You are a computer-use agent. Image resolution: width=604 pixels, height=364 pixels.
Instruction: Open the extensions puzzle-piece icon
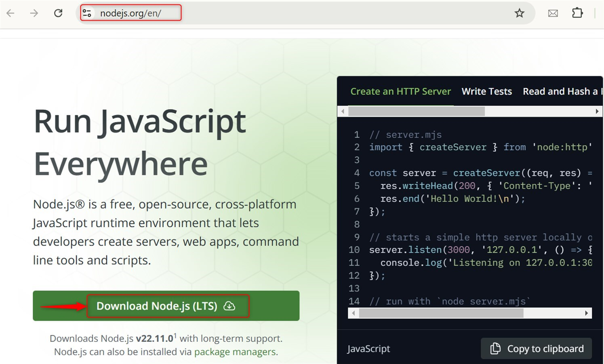tap(577, 13)
